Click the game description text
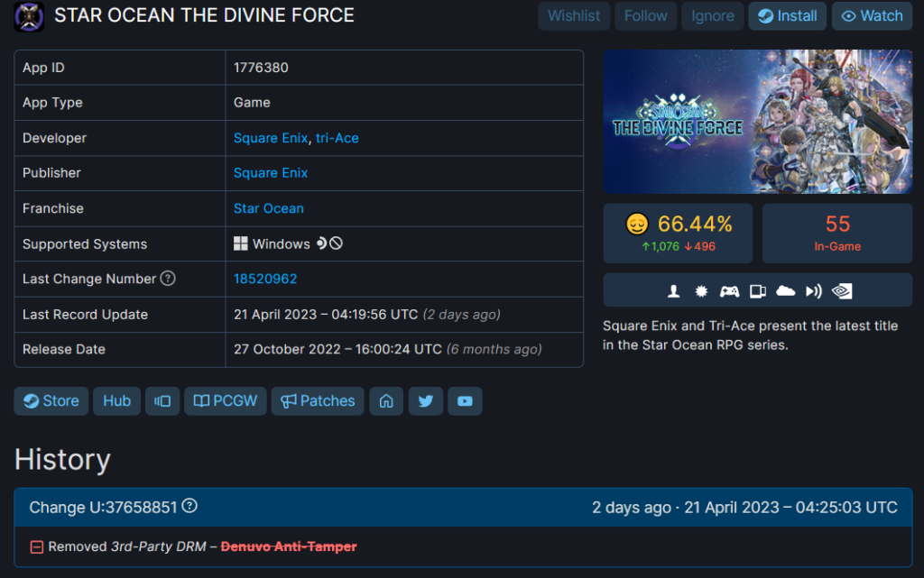The width and height of the screenshot is (924, 578). click(x=750, y=335)
